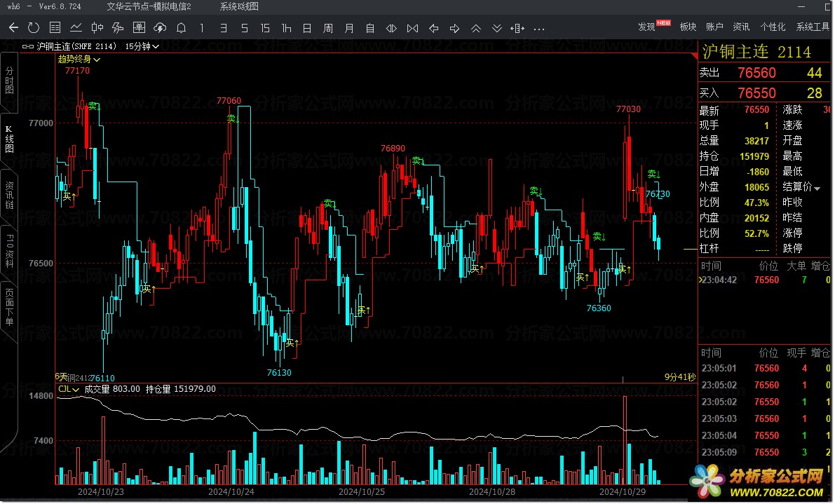Click the 内盘 value 20152

pos(756,218)
